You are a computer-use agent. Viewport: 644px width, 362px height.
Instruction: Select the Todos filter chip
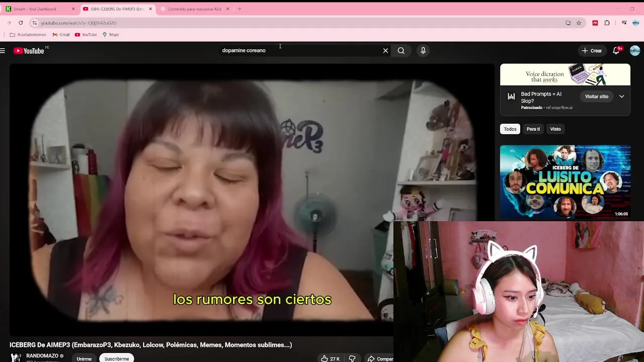point(510,129)
